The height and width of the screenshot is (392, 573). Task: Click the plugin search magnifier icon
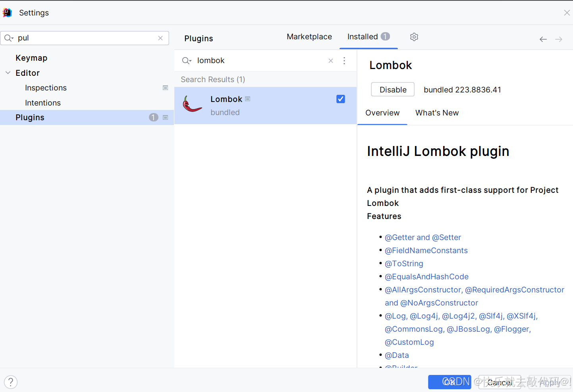pos(187,61)
